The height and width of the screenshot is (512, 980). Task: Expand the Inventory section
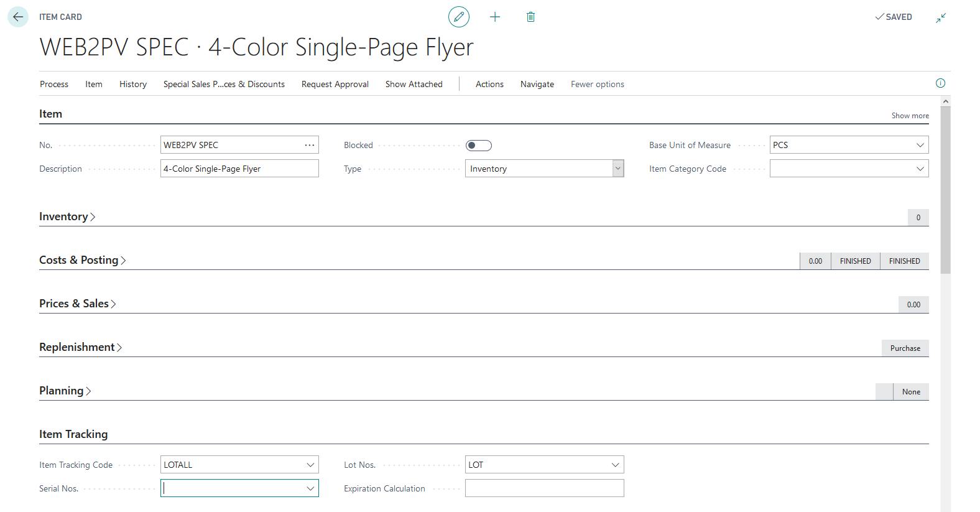click(x=67, y=216)
